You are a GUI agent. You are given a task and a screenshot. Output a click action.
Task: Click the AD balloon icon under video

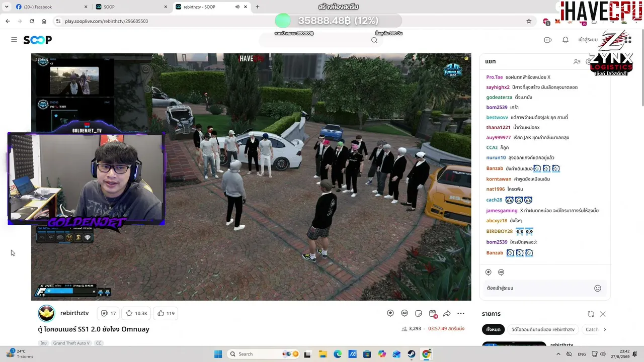click(x=405, y=313)
